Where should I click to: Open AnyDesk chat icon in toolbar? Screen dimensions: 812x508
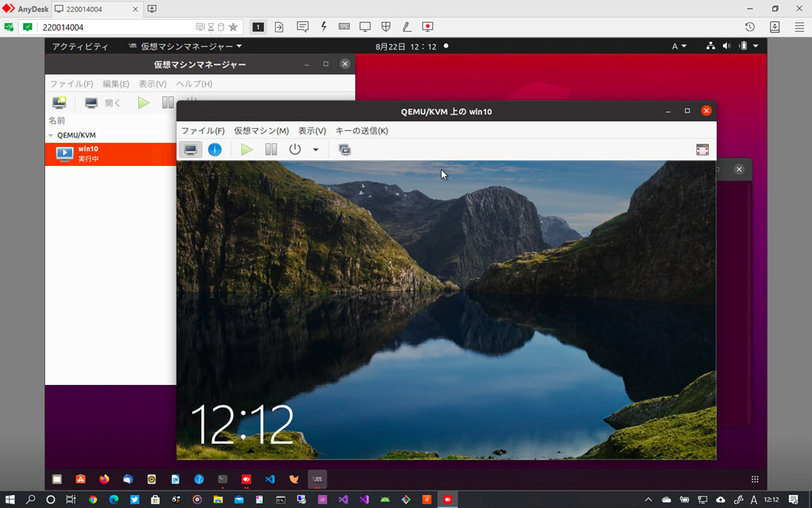[302, 26]
